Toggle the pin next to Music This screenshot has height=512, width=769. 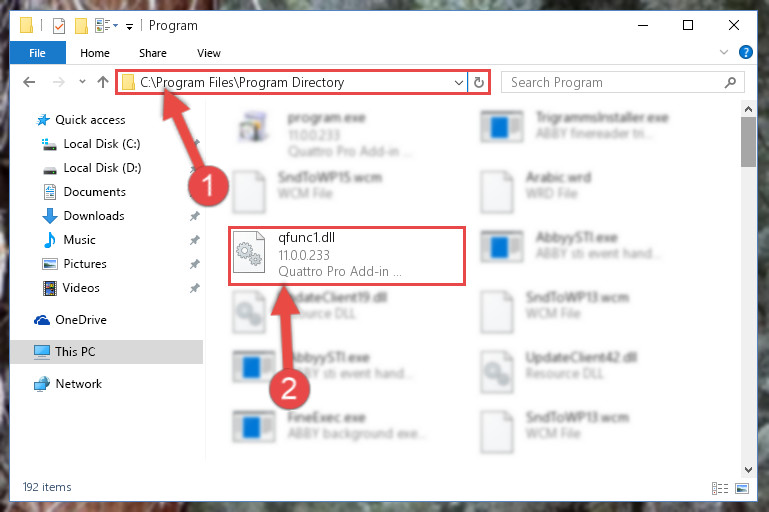(x=195, y=240)
